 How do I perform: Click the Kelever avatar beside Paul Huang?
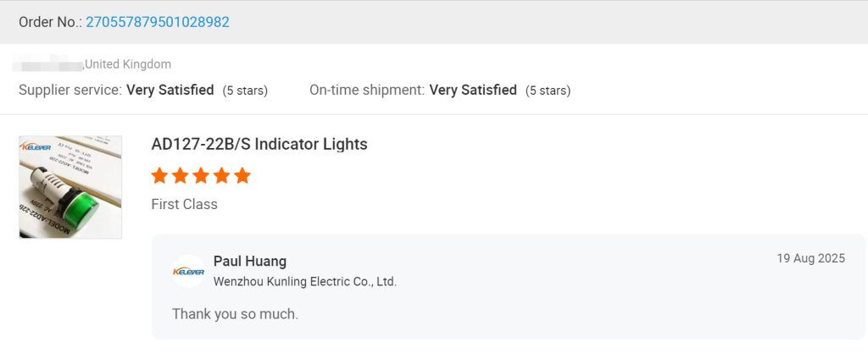(x=188, y=271)
